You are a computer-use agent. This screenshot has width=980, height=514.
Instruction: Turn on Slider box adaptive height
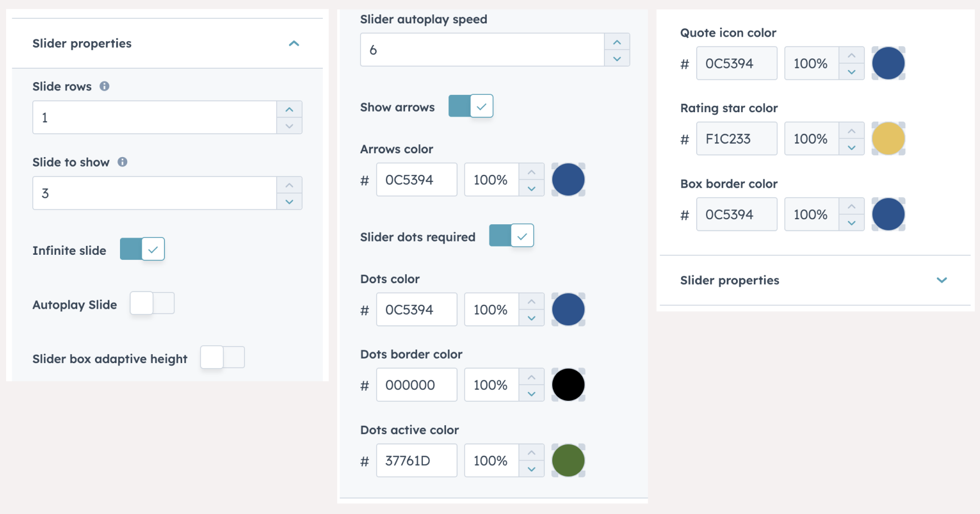click(222, 357)
